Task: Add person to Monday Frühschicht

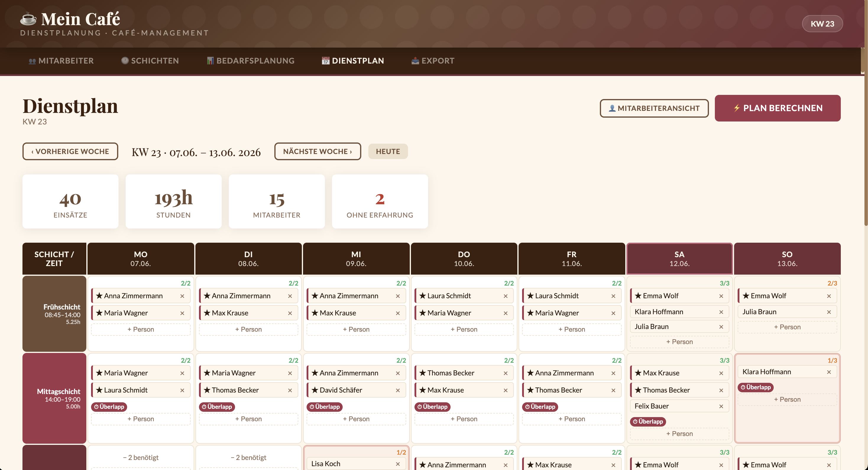Action: (140, 329)
